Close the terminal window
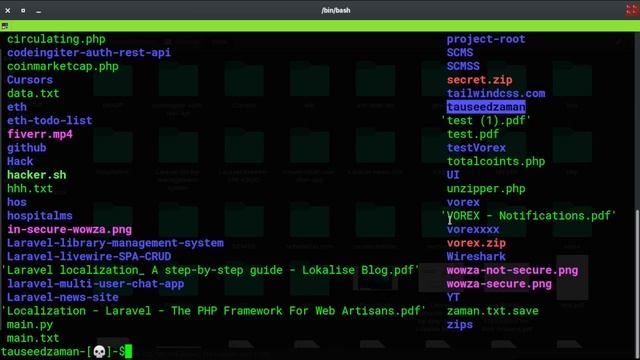Image resolution: width=640 pixels, height=360 pixels. [x=7, y=11]
